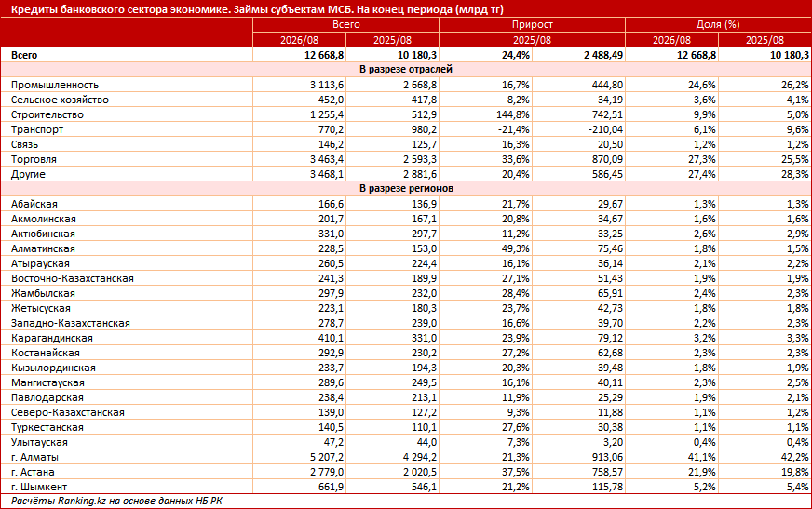Select the 'Транспорт' row label

(37, 130)
